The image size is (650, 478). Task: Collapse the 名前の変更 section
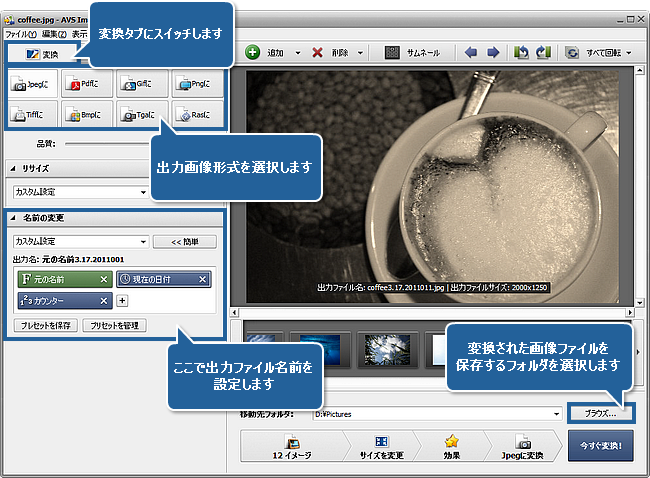coord(12,218)
